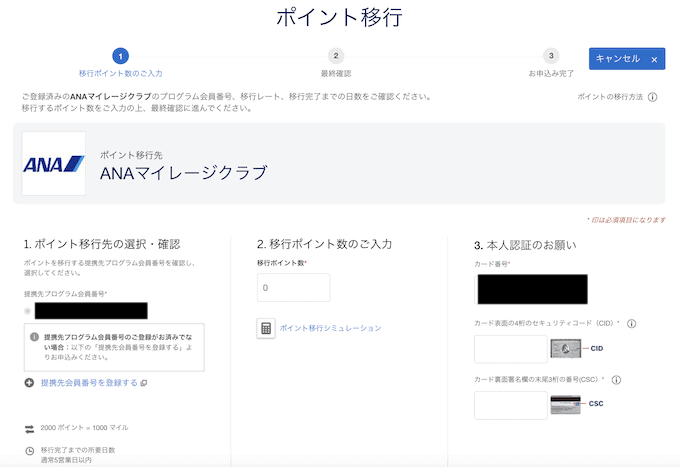Click the X icon on cancel button
Screen dimensions: 680x467
tap(654, 60)
